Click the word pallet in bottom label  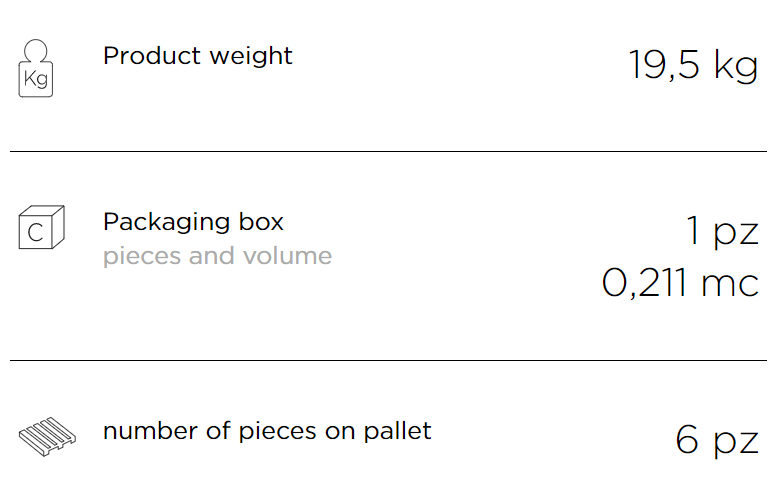coord(397,431)
